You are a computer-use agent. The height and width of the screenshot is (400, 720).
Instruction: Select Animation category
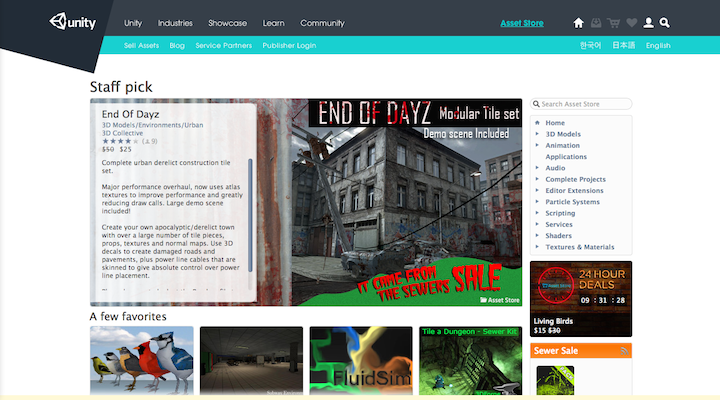(562, 145)
